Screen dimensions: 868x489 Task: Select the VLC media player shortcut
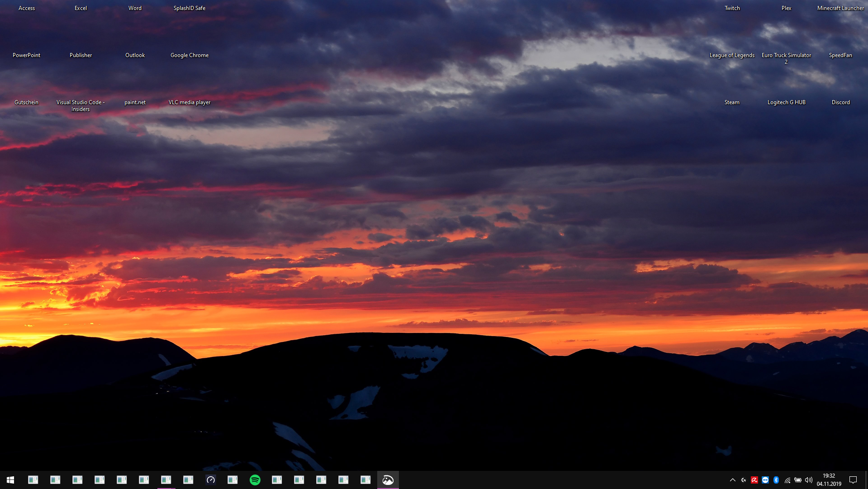click(x=190, y=102)
